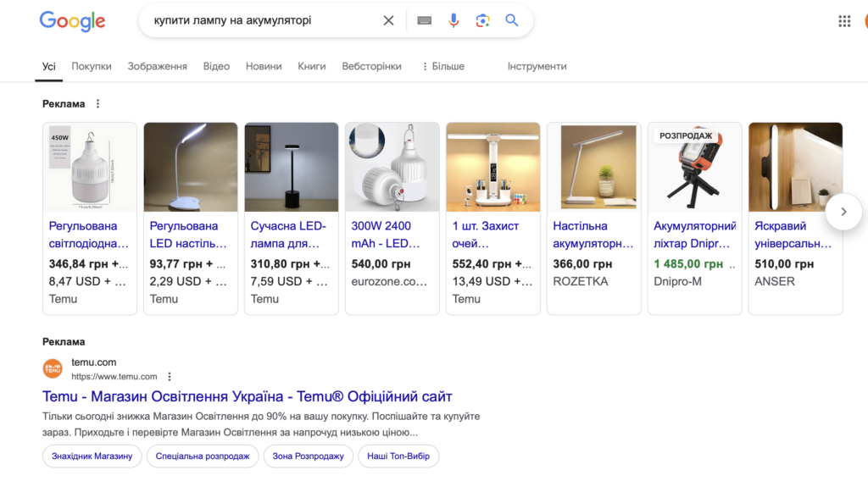Image resolution: width=868 pixels, height=481 pixels.
Task: Clear the search query with the X icon
Action: 388,20
